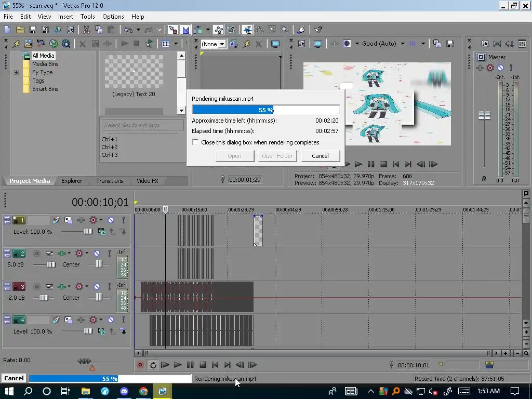Screen dimensions: 532x399
Task: Click the Undo arrow icon
Action: pos(128,30)
